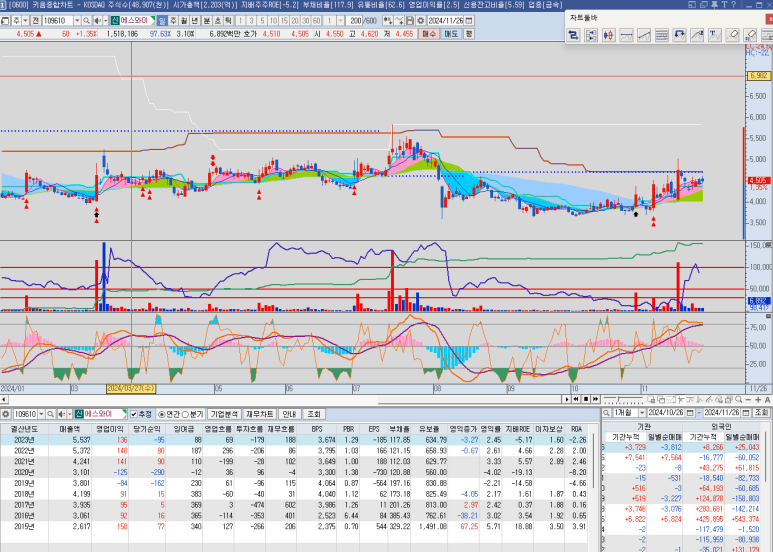Click the stop button below chart
This screenshot has width=773, height=552.
pyautogui.click(x=586, y=399)
